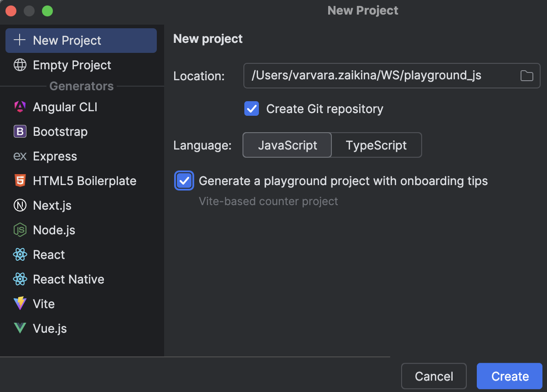This screenshot has height=392, width=547.
Task: Select HTML5 Boilerplate generator
Action: 84,181
